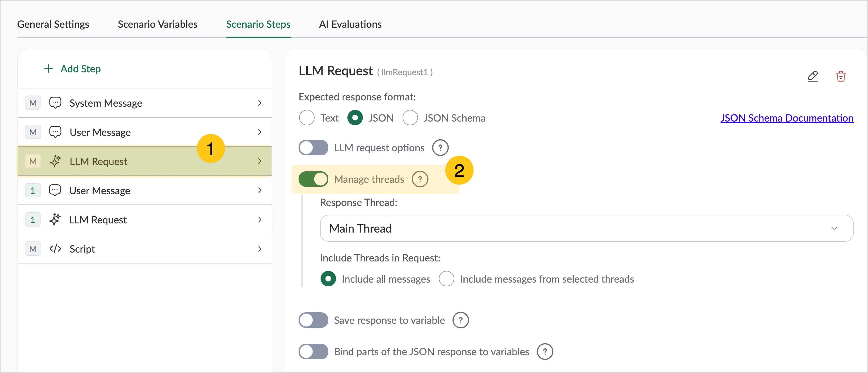
Task: Click the edit pencil icon for LLM Request
Action: tap(813, 76)
